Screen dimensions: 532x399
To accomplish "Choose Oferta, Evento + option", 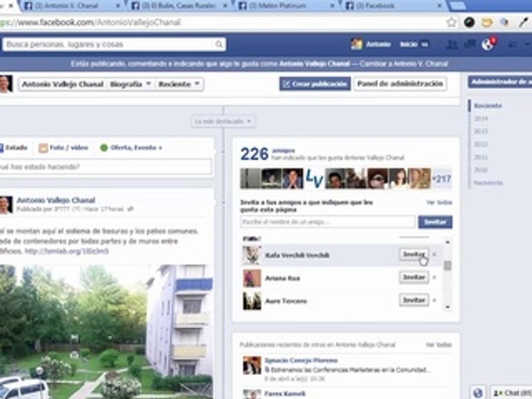I will [131, 147].
